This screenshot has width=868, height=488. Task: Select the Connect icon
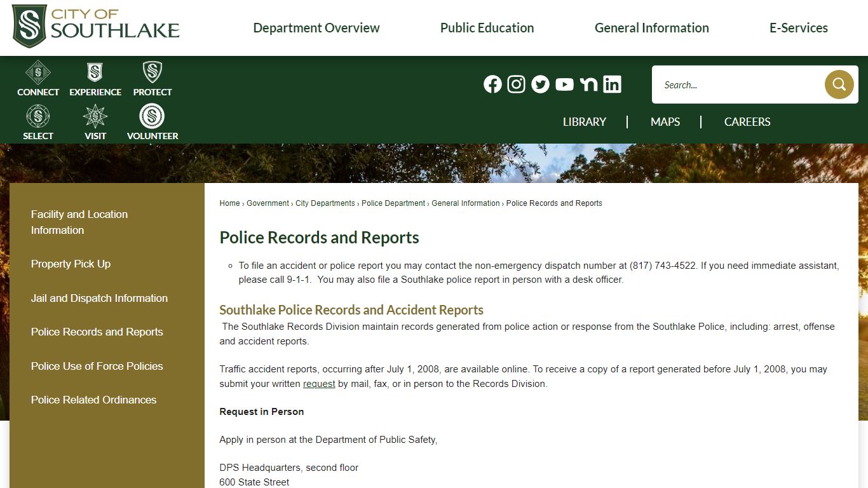[x=38, y=78]
